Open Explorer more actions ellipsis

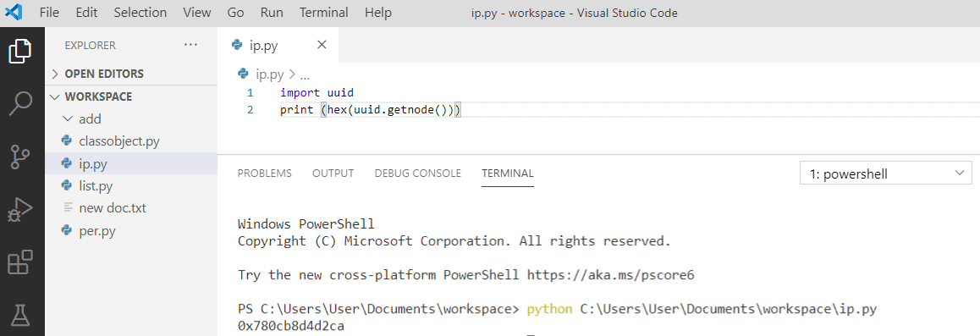click(x=190, y=45)
